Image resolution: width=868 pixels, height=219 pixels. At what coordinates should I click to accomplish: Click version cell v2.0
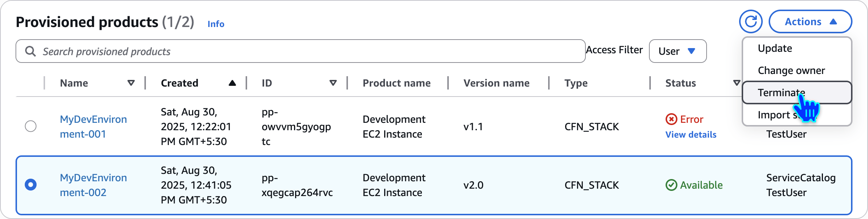[473, 185]
